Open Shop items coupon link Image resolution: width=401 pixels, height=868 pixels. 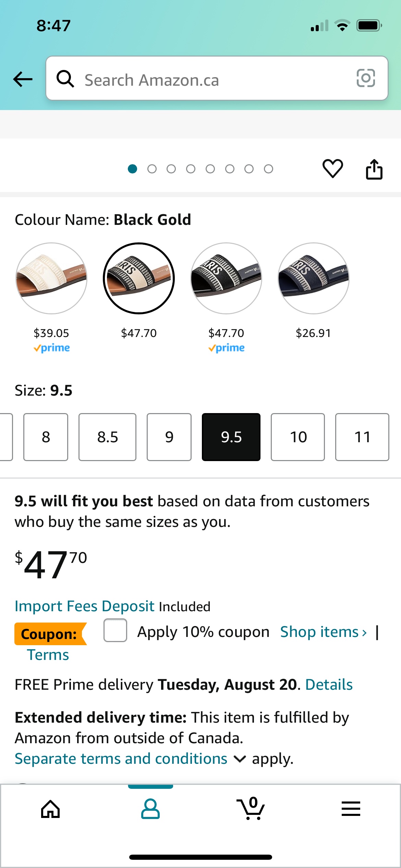(323, 632)
